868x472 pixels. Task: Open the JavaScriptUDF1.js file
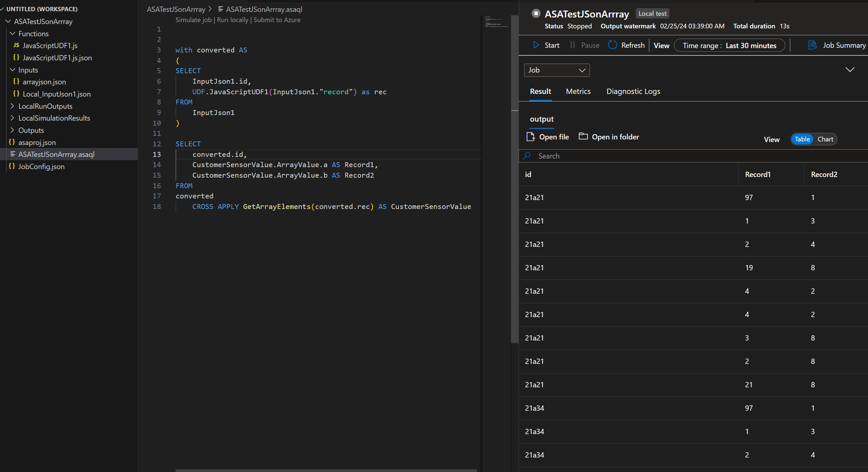tap(50, 45)
